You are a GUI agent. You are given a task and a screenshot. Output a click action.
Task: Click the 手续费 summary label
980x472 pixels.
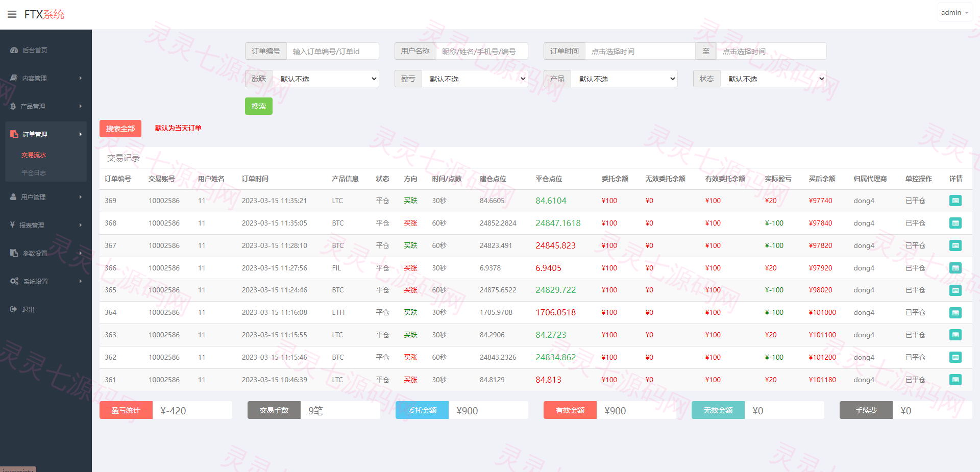[866, 410]
